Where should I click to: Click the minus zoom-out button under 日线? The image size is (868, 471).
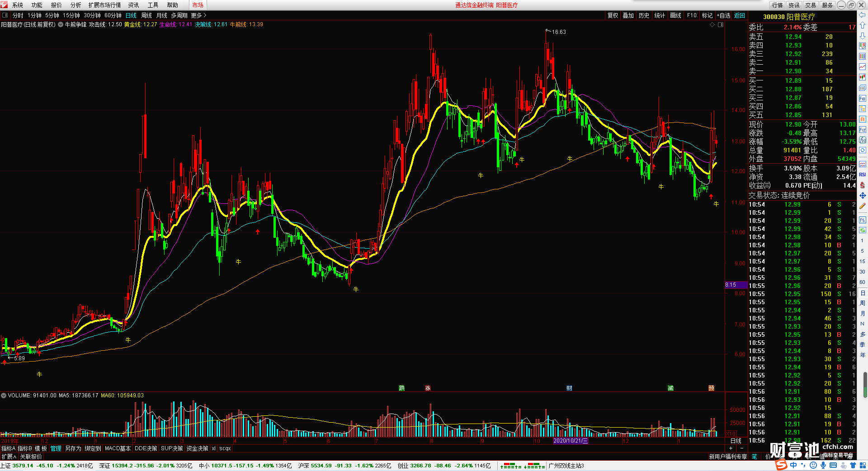(x=741, y=448)
